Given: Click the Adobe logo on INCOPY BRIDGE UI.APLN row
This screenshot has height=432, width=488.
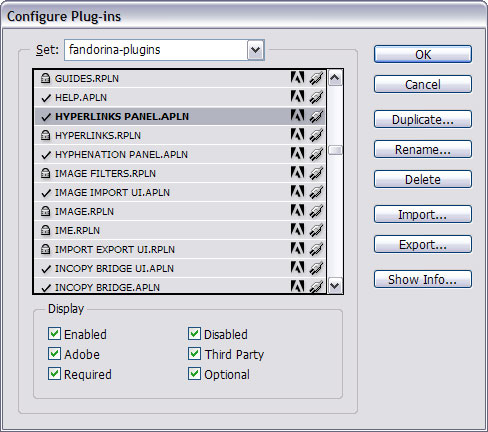Looking at the screenshot, I should point(297,267).
